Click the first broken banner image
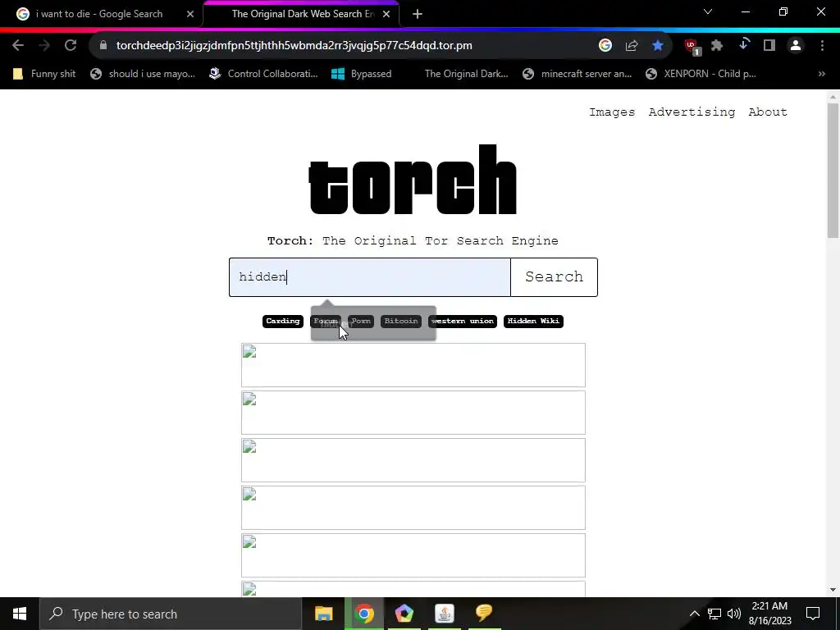Screen dimensions: 840x630 pos(413,365)
